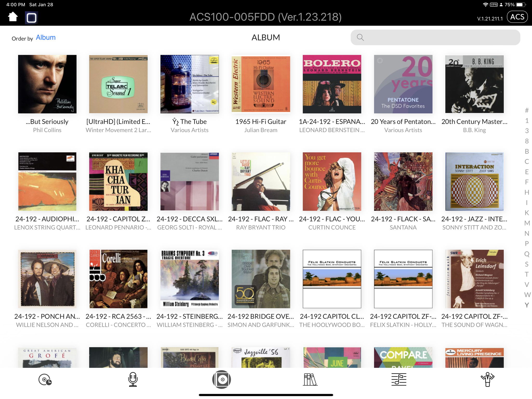Select the Albums disc tab
Viewport: 532px width, 399px height.
click(222, 380)
